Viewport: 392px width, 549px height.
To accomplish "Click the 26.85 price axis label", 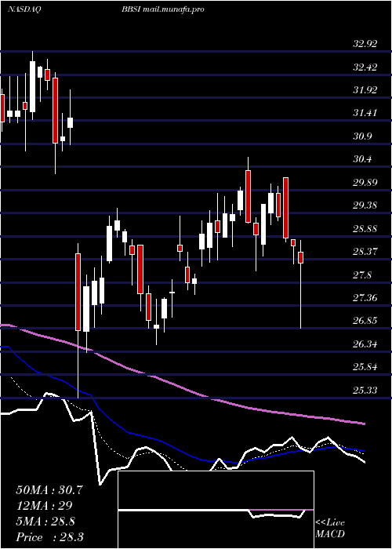I will pyautogui.click(x=365, y=321).
